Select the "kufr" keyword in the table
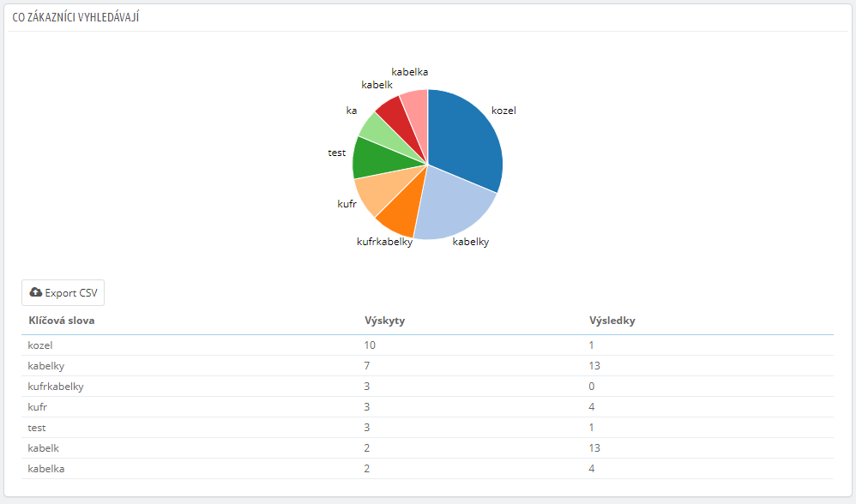The image size is (856, 504). (x=37, y=407)
